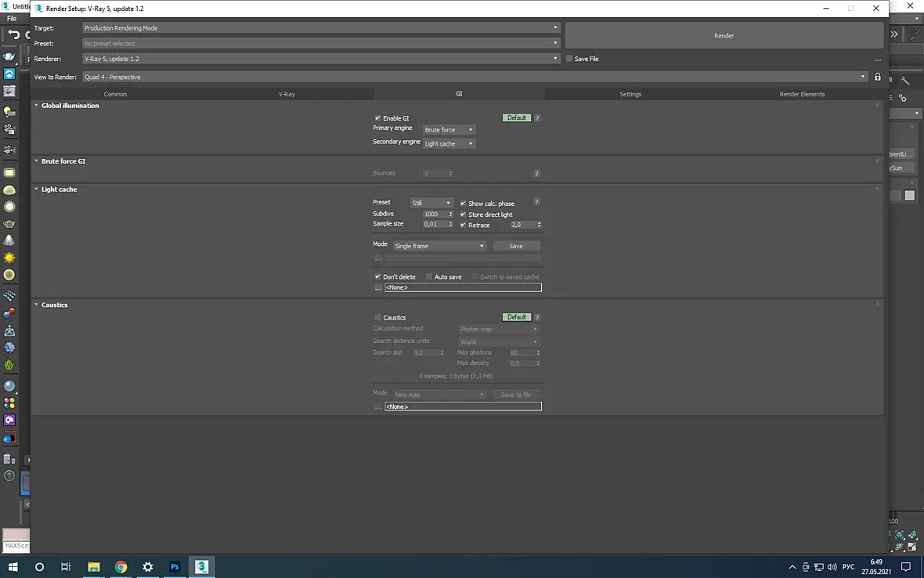Open Chrome from the taskbar
This screenshot has width=924, height=578.
[121, 567]
